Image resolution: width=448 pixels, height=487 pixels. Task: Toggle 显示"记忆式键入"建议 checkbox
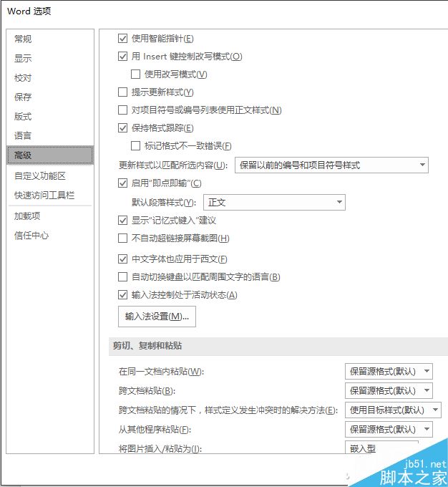pyautogui.click(x=122, y=221)
